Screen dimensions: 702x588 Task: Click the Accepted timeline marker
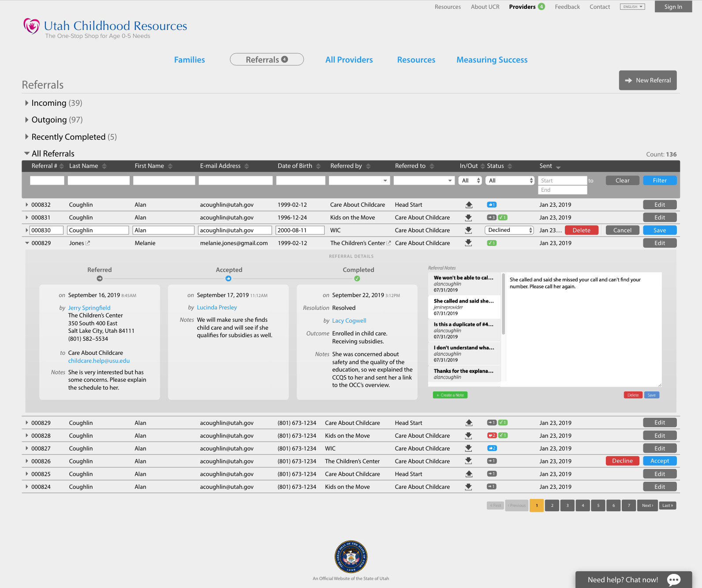(x=228, y=279)
